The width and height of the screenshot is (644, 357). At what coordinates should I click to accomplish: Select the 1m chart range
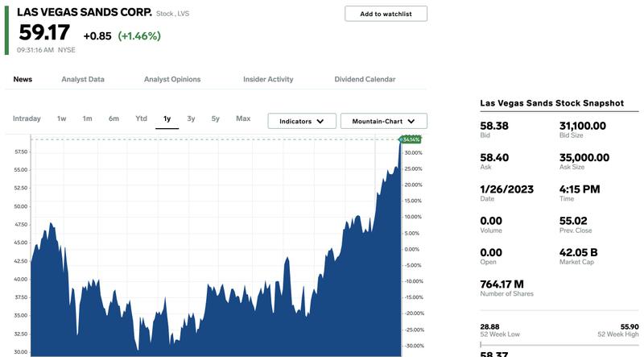coord(87,118)
